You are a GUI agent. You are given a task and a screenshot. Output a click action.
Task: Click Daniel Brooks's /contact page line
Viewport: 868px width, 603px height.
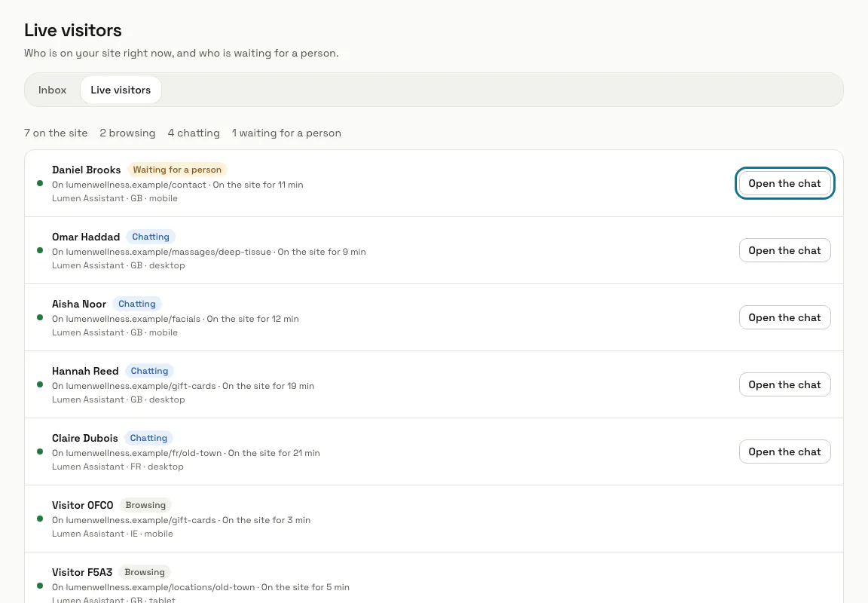click(x=178, y=185)
